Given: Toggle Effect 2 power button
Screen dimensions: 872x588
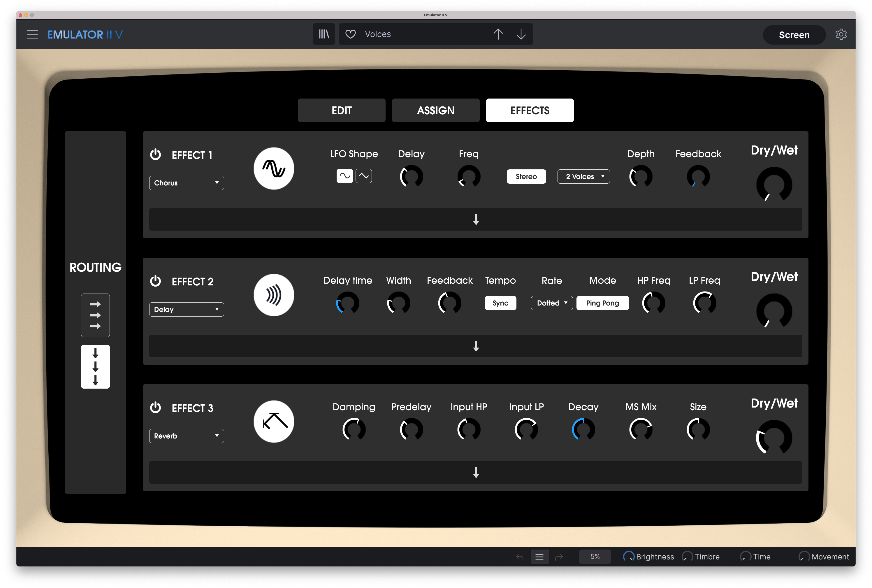Looking at the screenshot, I should (156, 281).
